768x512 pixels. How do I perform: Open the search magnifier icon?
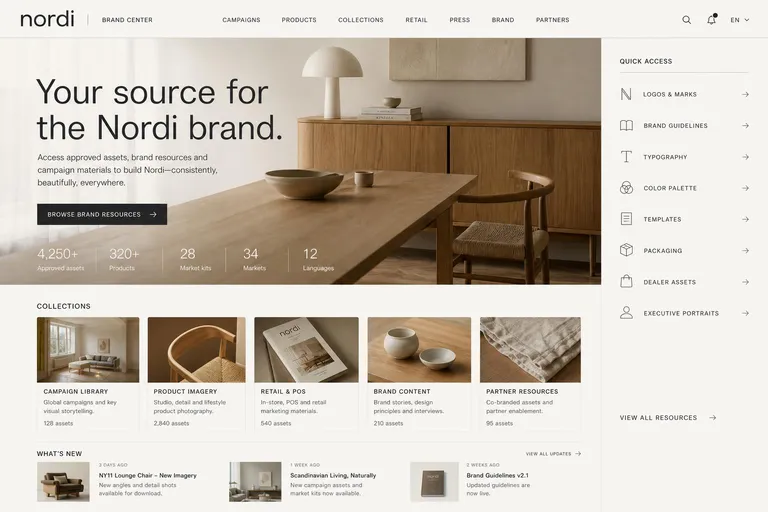point(687,20)
